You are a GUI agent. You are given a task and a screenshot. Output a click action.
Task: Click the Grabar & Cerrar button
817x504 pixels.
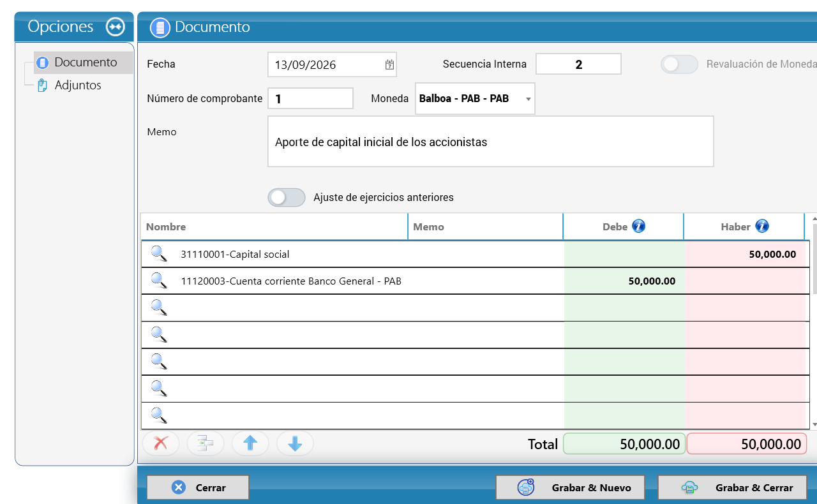tap(732, 487)
